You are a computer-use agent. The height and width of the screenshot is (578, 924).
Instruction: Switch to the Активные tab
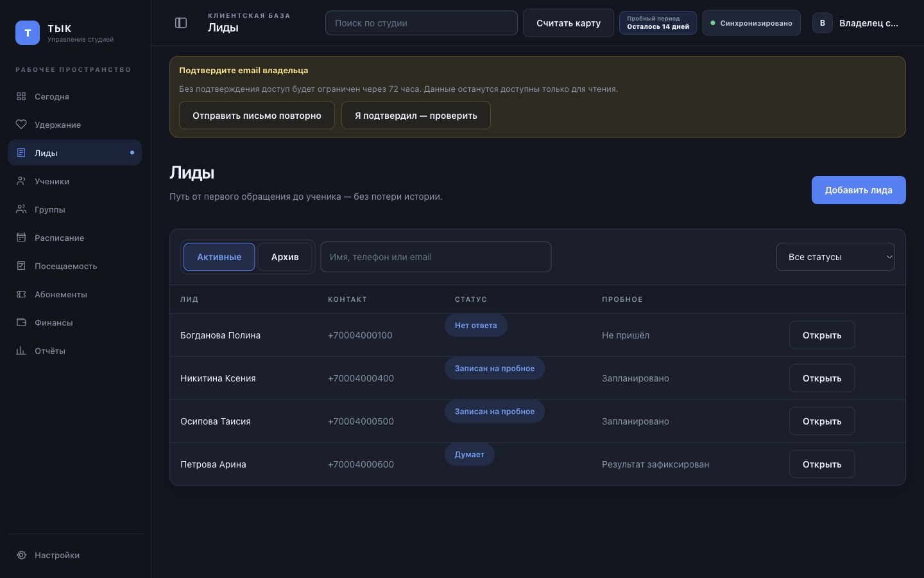pyautogui.click(x=219, y=257)
